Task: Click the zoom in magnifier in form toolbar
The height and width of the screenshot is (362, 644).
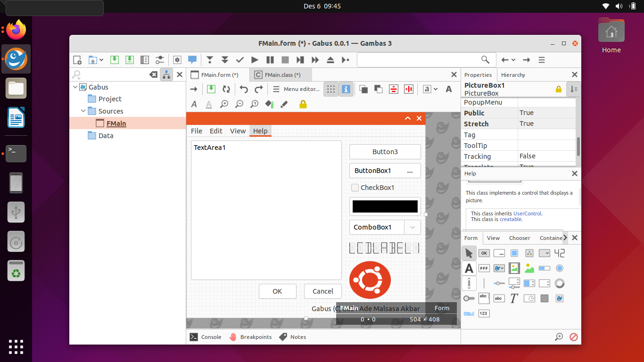Action: (x=224, y=104)
